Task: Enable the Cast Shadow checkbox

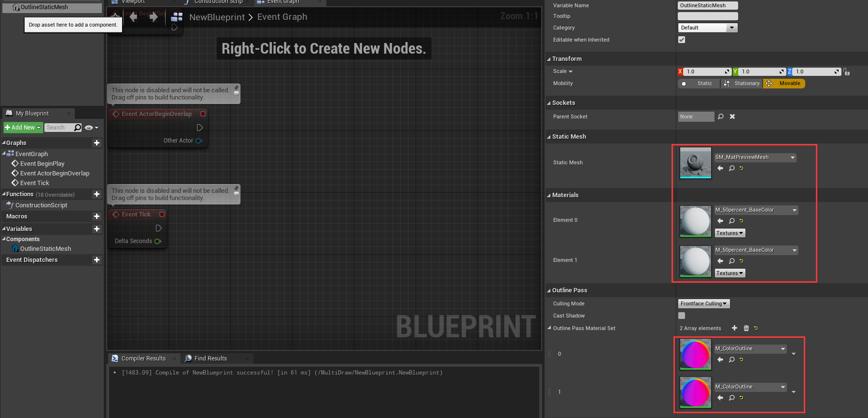Action: [682, 316]
